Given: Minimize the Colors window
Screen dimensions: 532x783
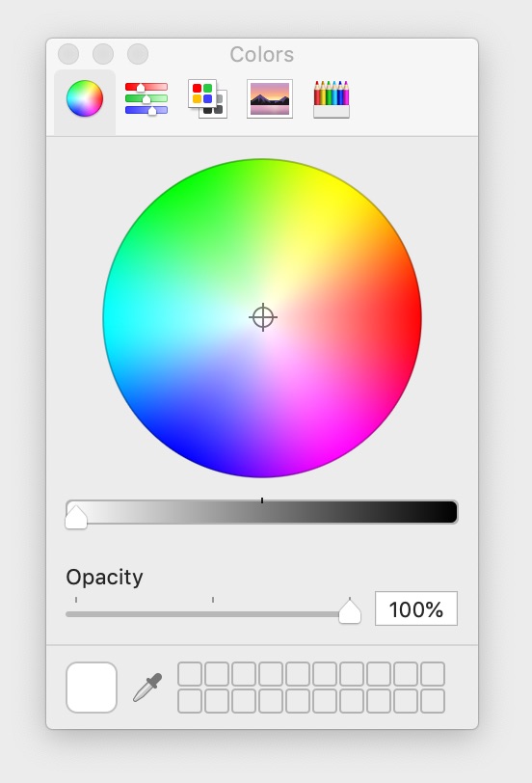Looking at the screenshot, I should (x=103, y=54).
